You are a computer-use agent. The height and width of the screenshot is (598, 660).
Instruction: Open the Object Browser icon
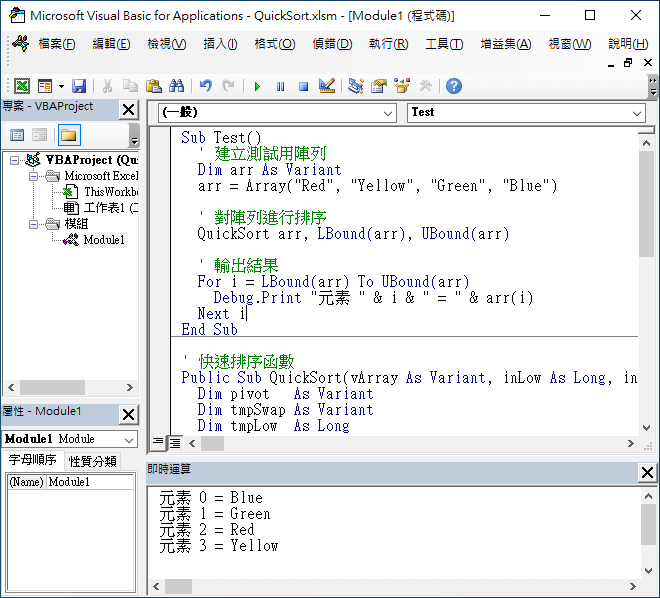pos(402,86)
